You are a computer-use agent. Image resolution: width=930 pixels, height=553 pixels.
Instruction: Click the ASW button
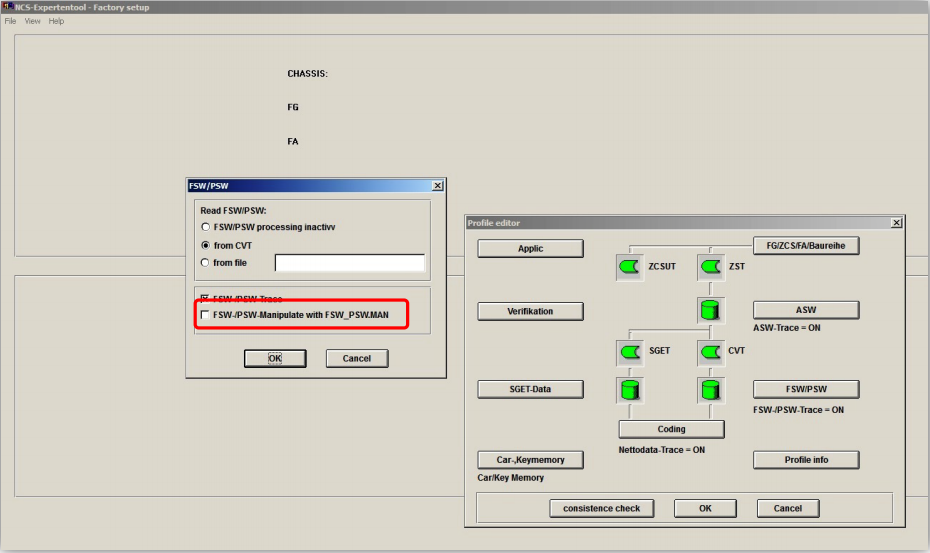[x=806, y=310]
